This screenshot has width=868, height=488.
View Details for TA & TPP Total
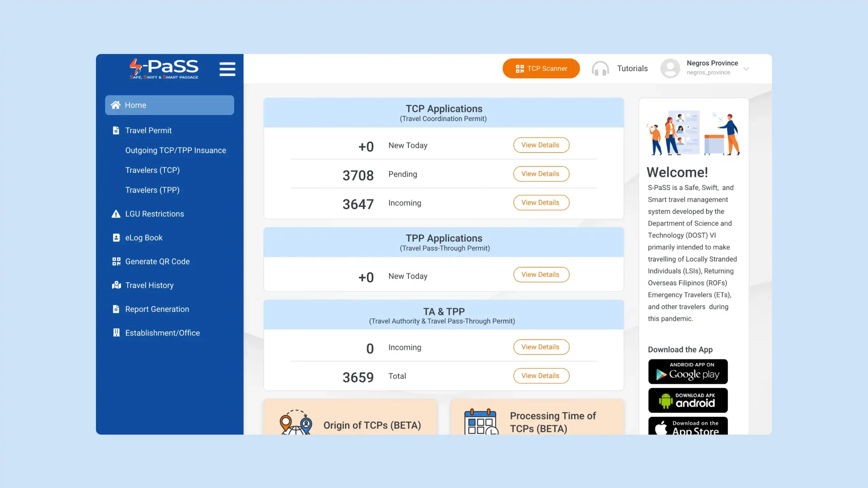point(541,376)
